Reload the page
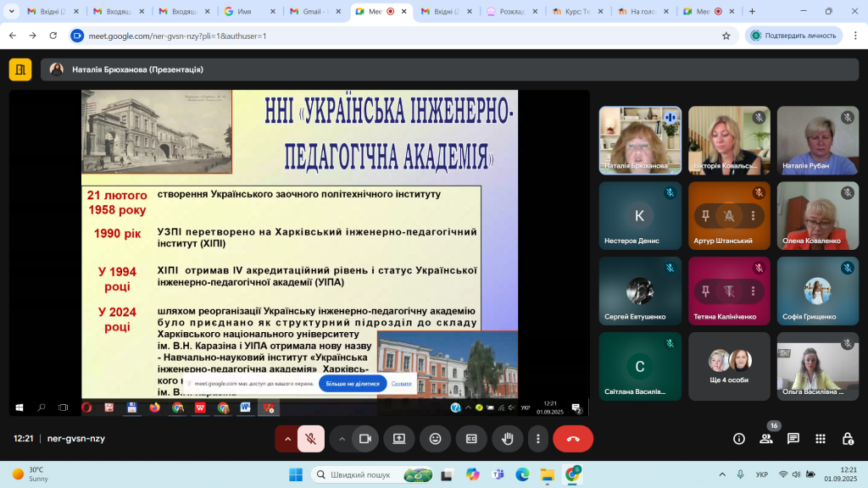The image size is (868, 488). point(53,36)
